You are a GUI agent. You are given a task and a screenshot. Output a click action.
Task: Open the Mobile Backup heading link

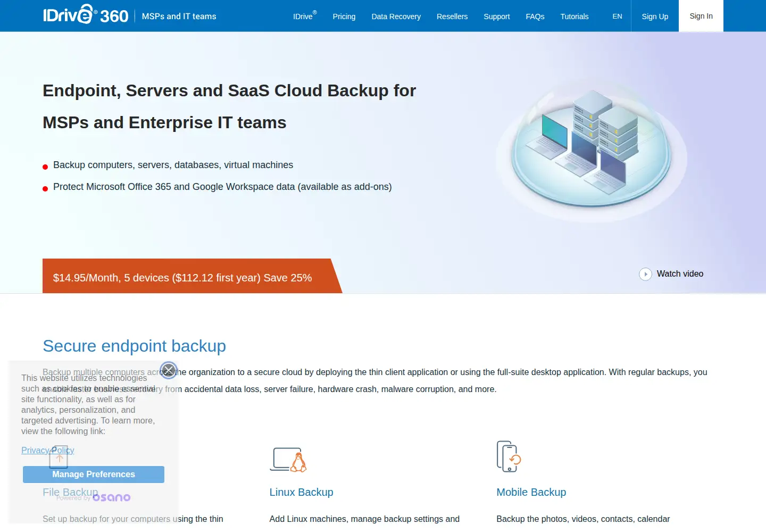[x=531, y=492]
